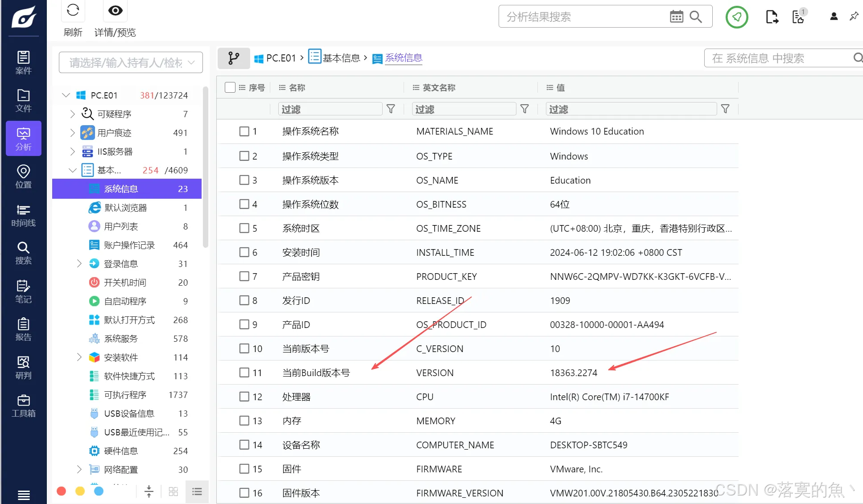
Task: Expand the 网络配置 tree node
Action: tap(79, 470)
